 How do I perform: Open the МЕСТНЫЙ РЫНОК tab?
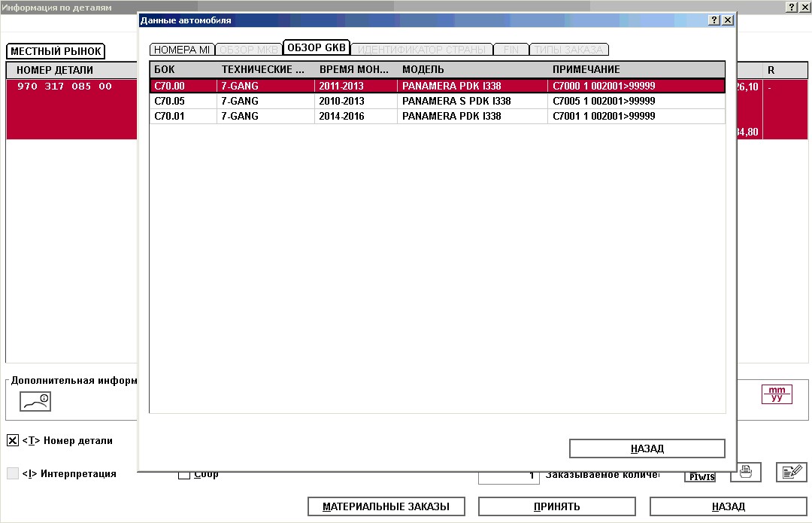click(56, 51)
